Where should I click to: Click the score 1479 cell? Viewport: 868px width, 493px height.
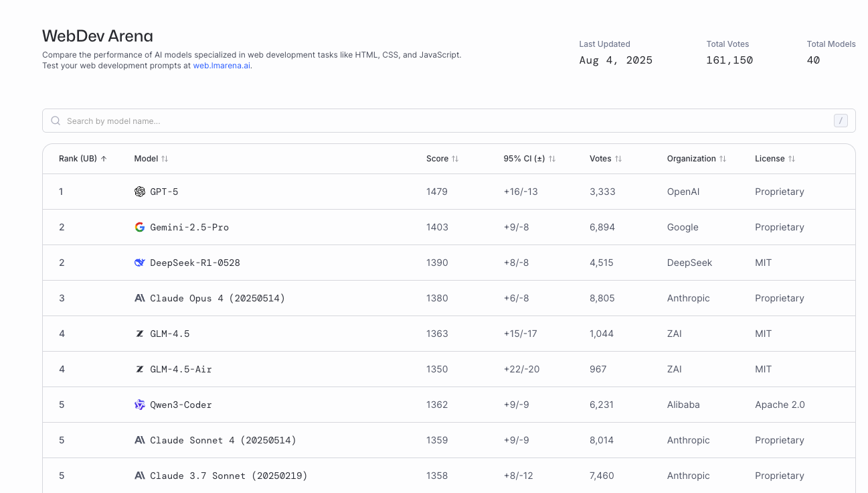[437, 192]
